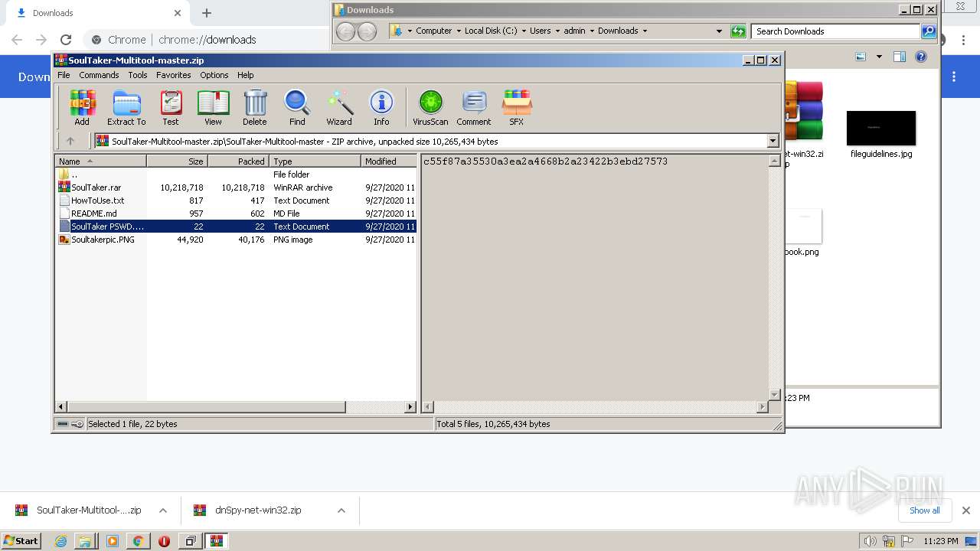Toggle the Explorer preview pane icon
Image resolution: width=980 pixels, height=551 pixels.
click(x=900, y=57)
